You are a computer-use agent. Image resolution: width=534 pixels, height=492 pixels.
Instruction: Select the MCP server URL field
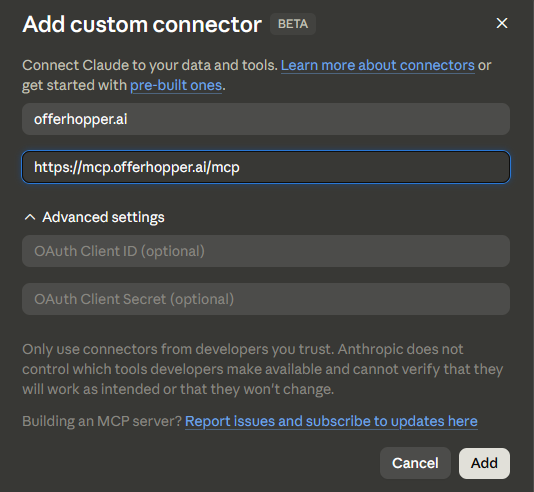click(266, 167)
